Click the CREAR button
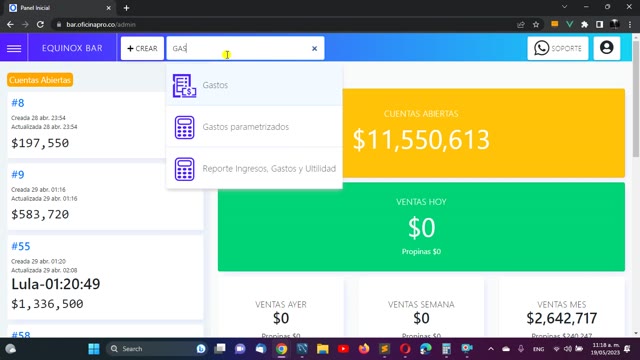The image size is (640, 360). [x=142, y=48]
